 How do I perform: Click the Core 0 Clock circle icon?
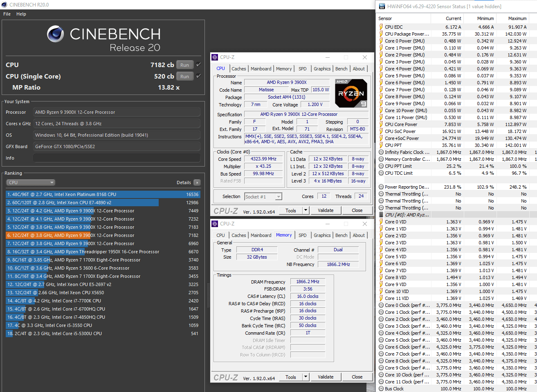(x=381, y=305)
